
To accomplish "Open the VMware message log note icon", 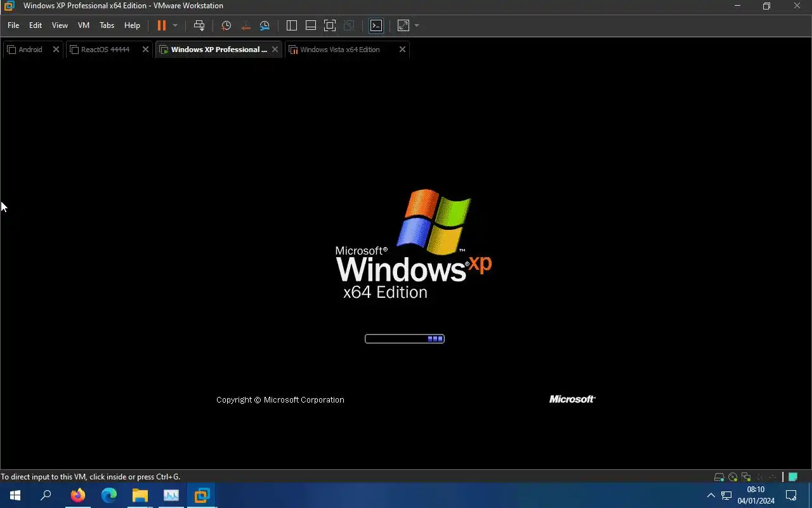I will coord(793,477).
